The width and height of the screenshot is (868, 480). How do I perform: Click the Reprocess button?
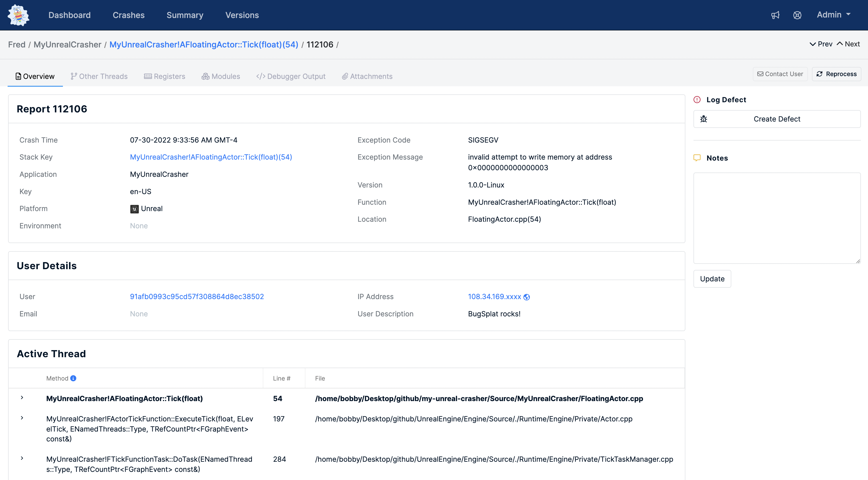(836, 74)
